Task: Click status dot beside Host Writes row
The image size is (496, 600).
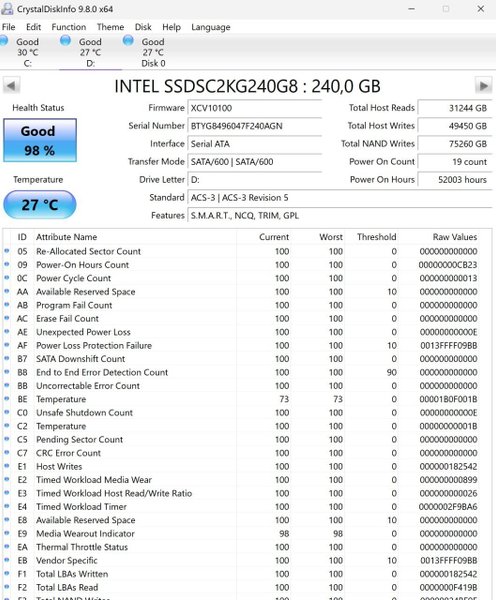Action: [7, 466]
